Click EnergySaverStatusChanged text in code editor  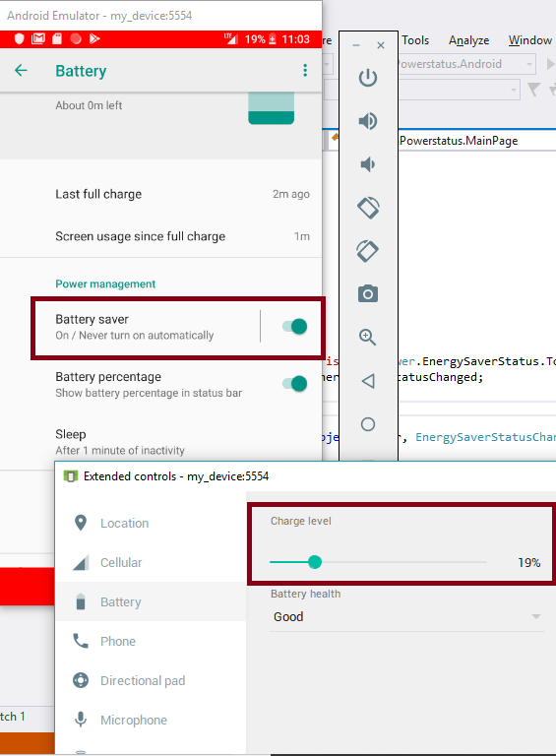[486, 437]
